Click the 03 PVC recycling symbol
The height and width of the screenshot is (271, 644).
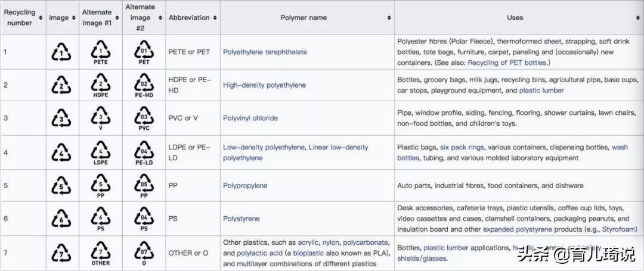(144, 118)
